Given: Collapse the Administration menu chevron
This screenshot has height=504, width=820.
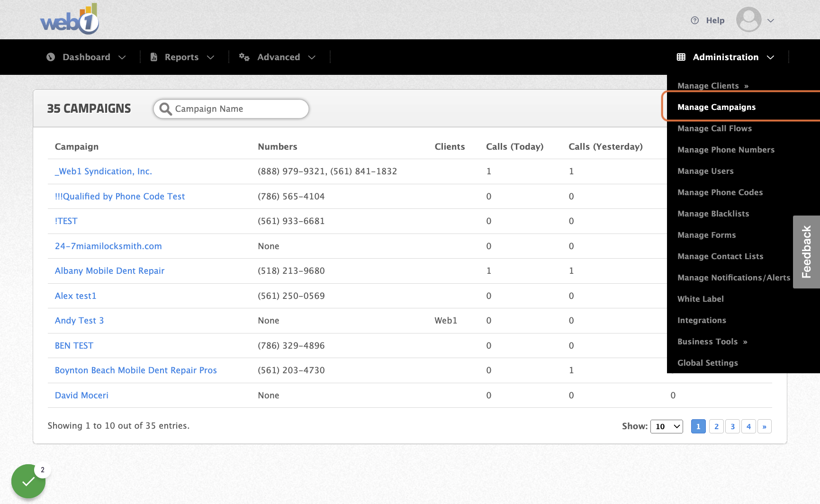Looking at the screenshot, I should point(771,57).
